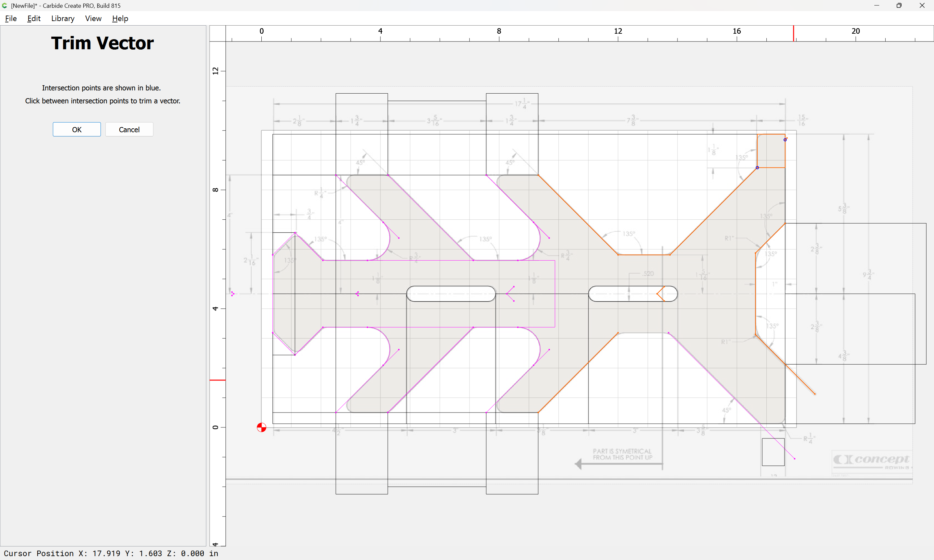934x560 pixels.
Task: Click the red cursor marker on left ruler
Action: coord(218,380)
